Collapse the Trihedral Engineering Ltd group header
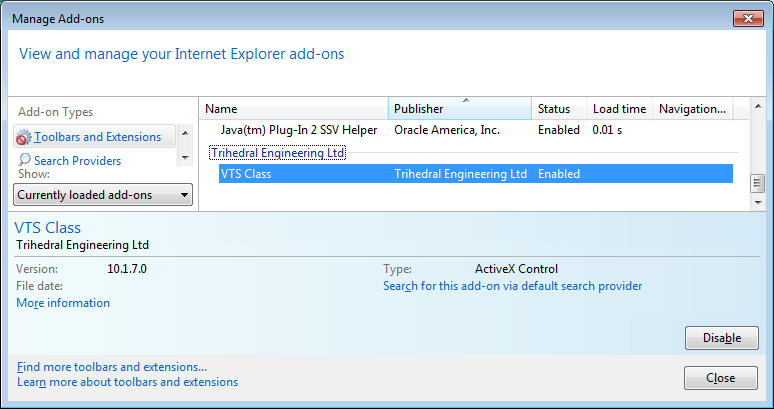The image size is (774, 409). pyautogui.click(x=278, y=153)
